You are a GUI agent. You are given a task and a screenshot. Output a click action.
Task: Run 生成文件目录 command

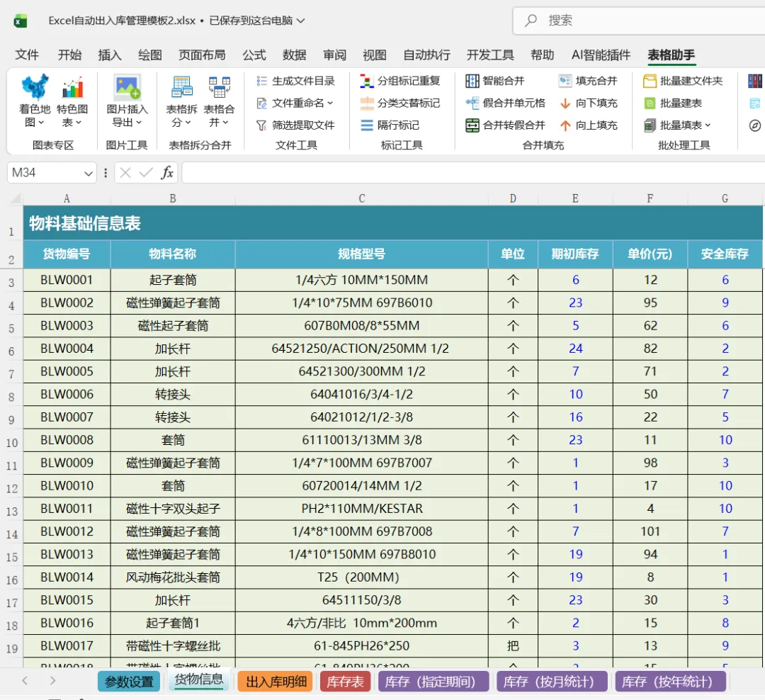pyautogui.click(x=295, y=81)
